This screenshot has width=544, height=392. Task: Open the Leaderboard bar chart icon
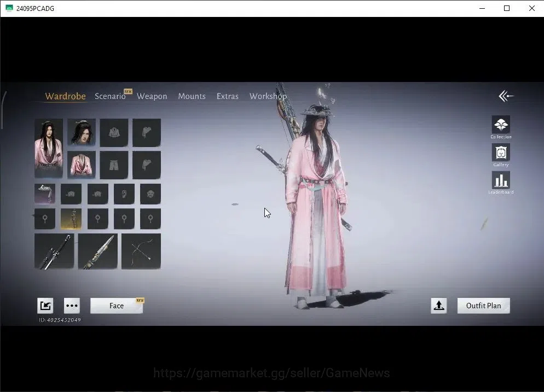click(x=501, y=180)
